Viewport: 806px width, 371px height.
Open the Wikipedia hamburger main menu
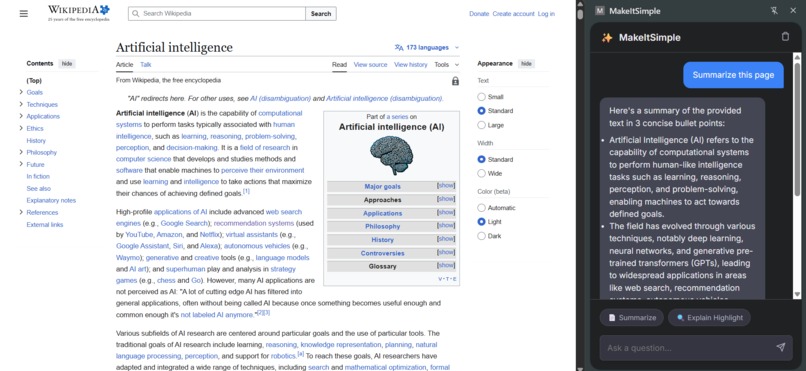[x=24, y=14]
